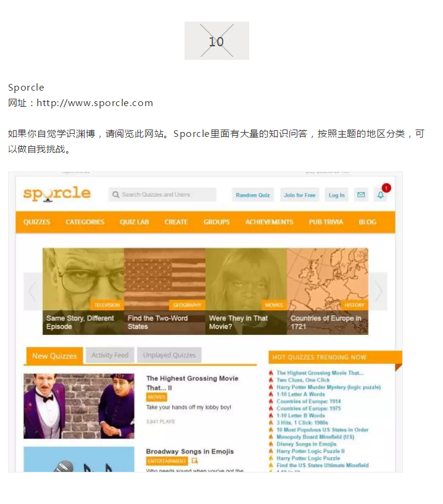The width and height of the screenshot is (443, 504).
Task: Click the icon beside the Entertainment tag
Action: 194,461
